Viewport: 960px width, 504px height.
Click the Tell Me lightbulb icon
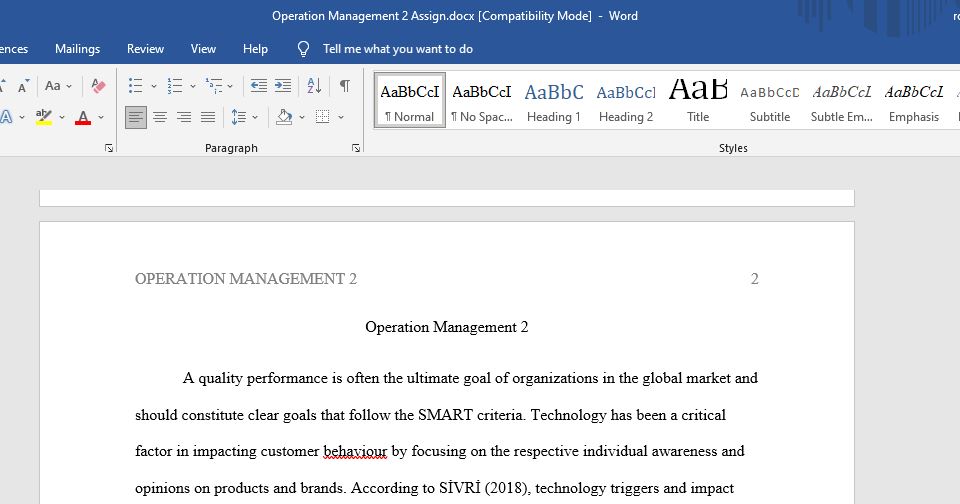tap(303, 49)
